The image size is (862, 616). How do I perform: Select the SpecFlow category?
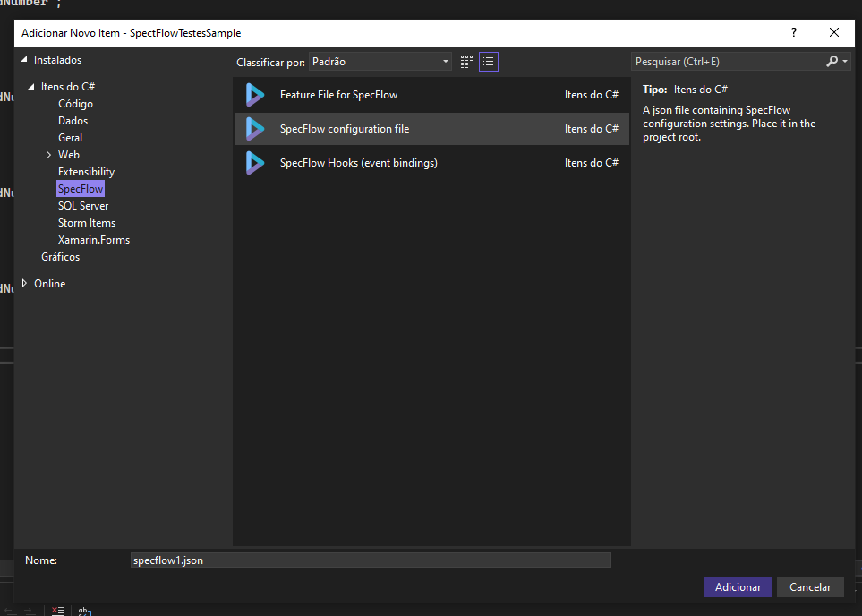[x=81, y=189]
